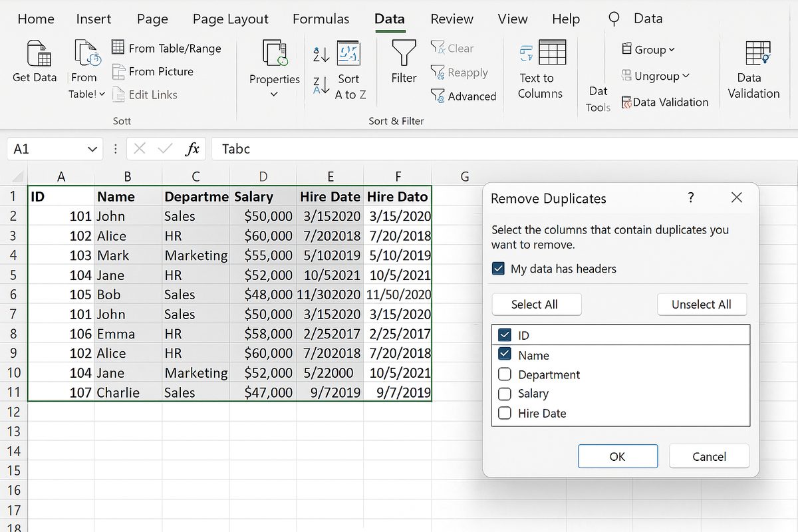Click the formula bar cancel X
Viewport: 798px width, 532px height.
[140, 149]
